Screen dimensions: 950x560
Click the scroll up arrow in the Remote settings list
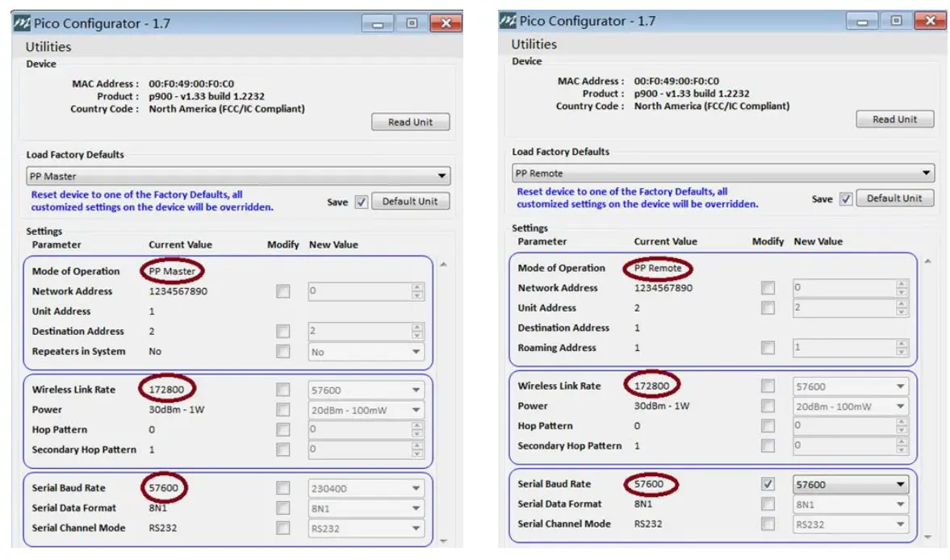928,261
